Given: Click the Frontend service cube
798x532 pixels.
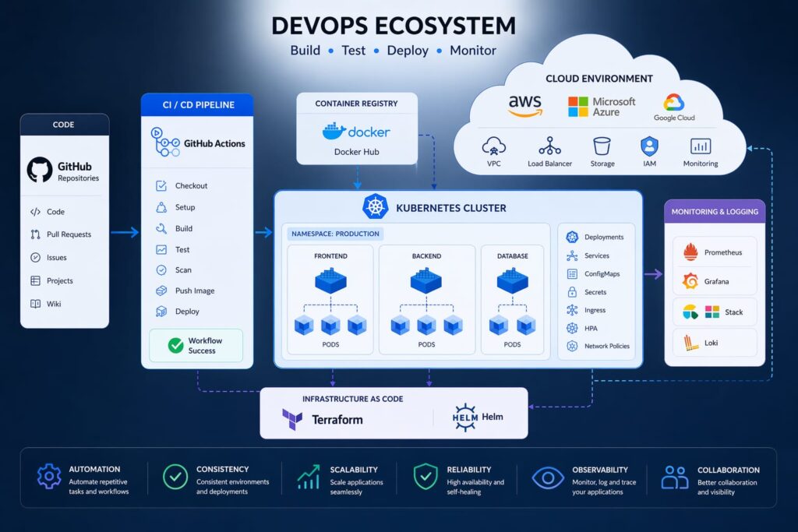Looking at the screenshot, I should point(330,280).
